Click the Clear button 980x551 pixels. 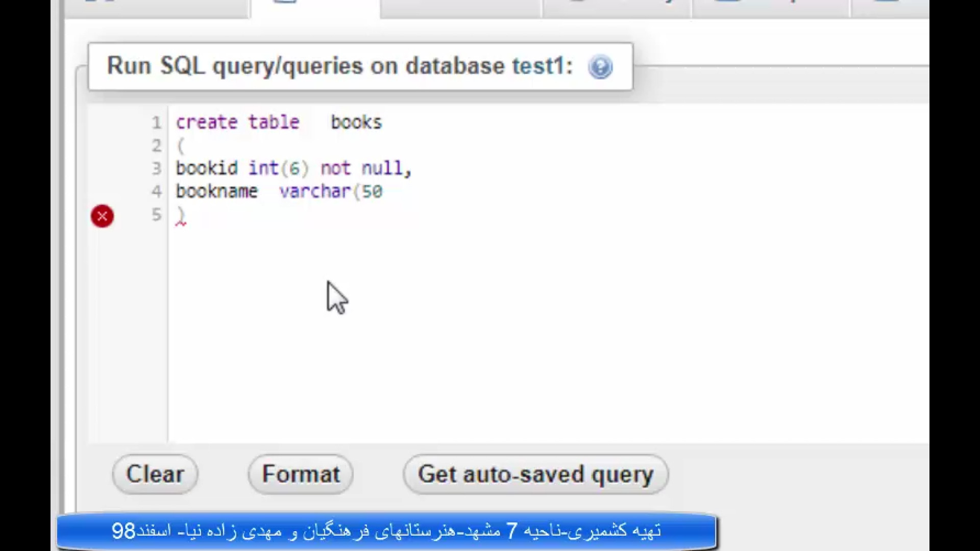[155, 474]
